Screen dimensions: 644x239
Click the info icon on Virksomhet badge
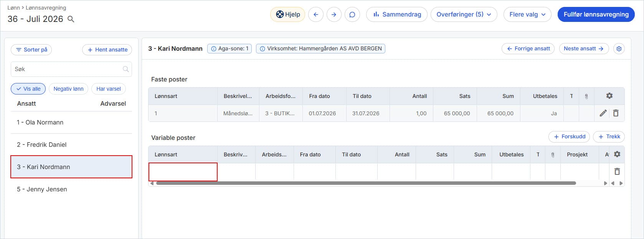[263, 49]
